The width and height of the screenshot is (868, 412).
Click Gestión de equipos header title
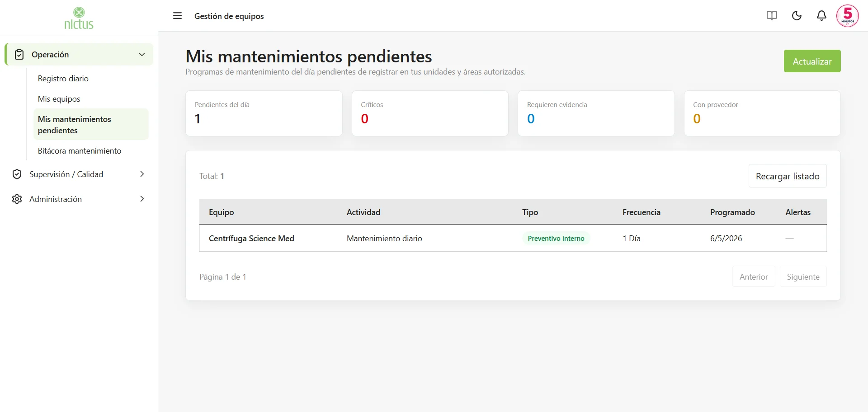point(229,16)
